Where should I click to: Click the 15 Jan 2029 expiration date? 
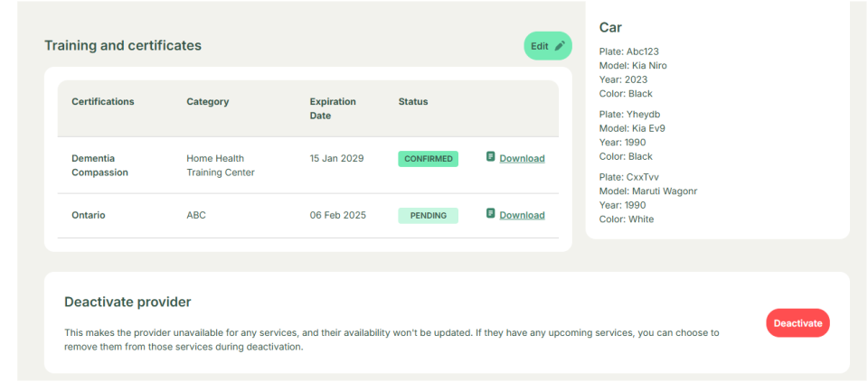click(x=336, y=159)
